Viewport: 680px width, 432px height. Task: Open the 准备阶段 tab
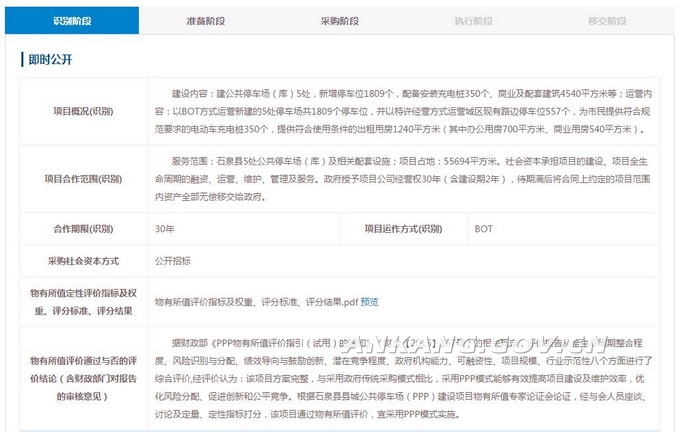pos(206,21)
